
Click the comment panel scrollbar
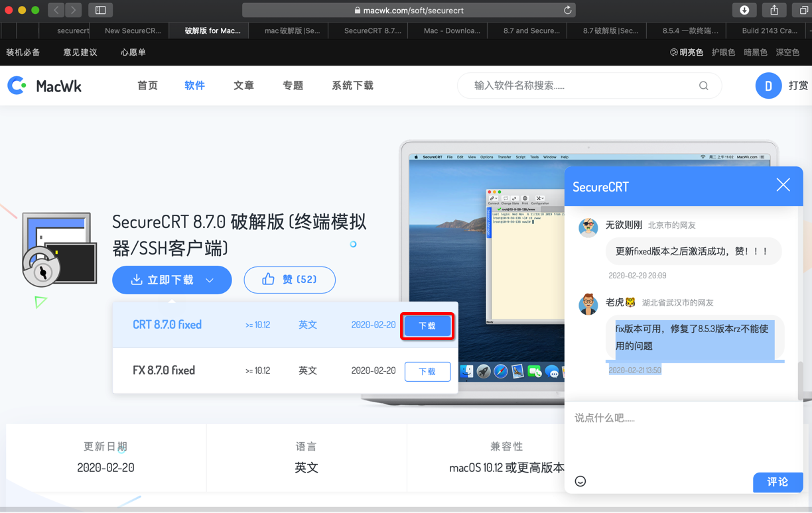pyautogui.click(x=800, y=380)
